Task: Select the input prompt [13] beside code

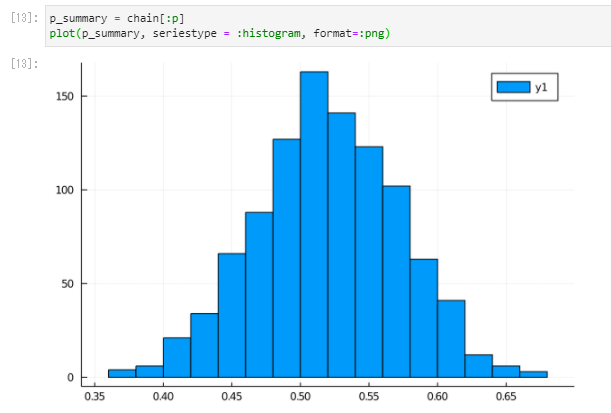Action: pyautogui.click(x=24, y=18)
